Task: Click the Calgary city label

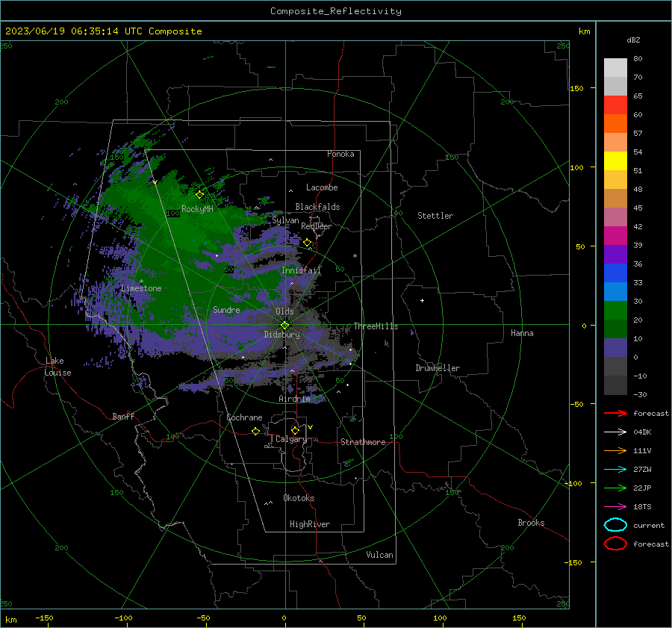Action: click(x=291, y=439)
